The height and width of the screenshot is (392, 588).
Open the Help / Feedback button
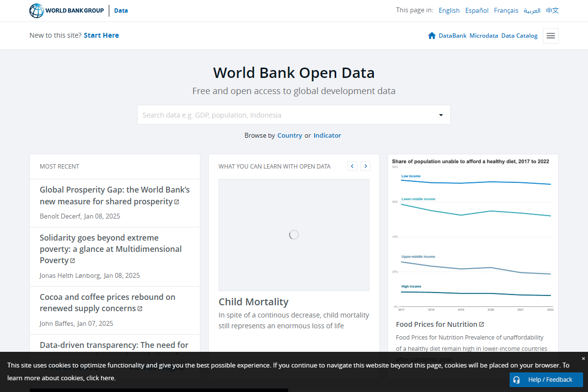click(546, 380)
